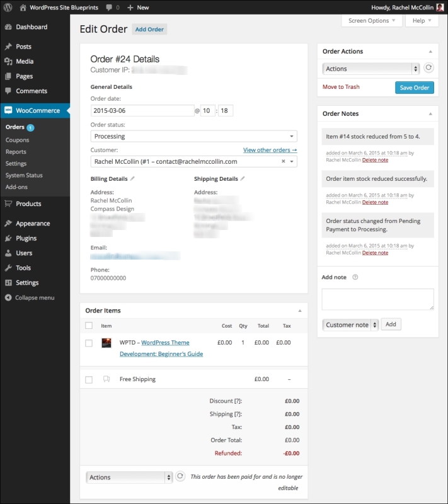Expand Screen Options panel

(372, 21)
